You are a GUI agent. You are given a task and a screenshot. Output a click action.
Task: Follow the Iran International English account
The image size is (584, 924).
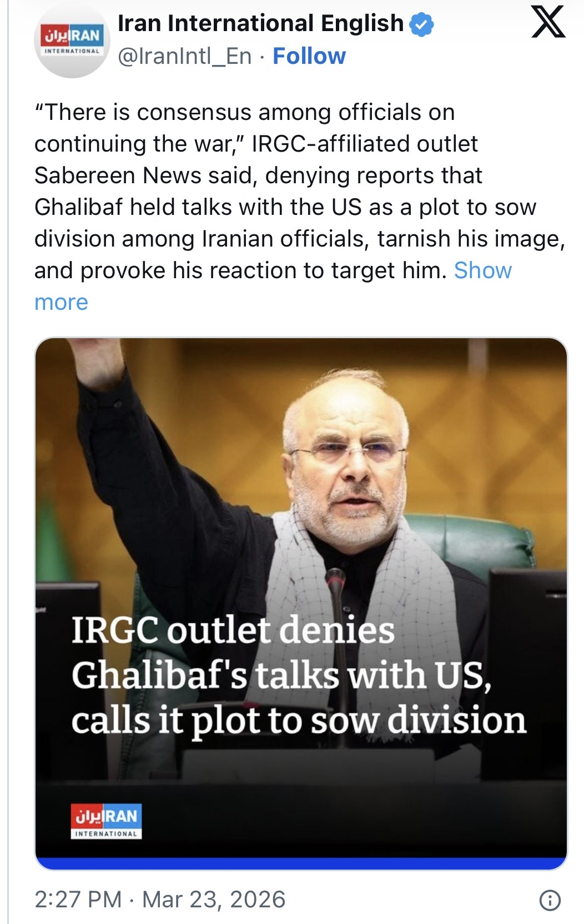point(309,56)
